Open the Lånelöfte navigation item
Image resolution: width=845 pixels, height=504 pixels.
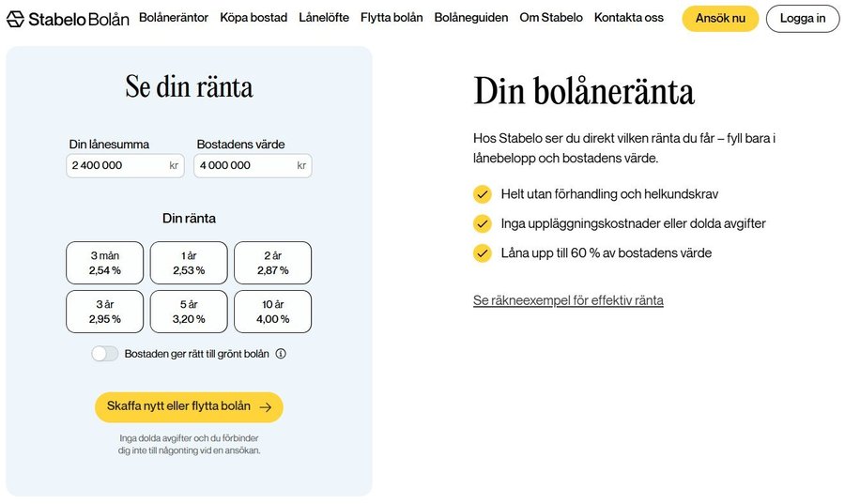coord(324,18)
